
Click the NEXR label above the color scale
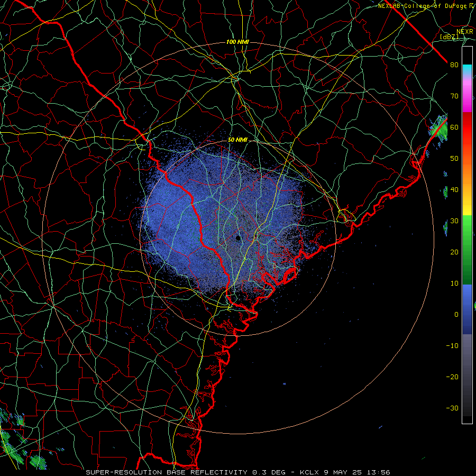[x=464, y=32]
